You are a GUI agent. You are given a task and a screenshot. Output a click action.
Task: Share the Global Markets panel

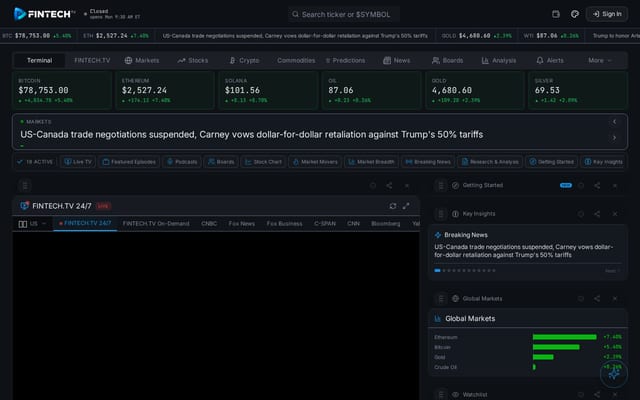click(597, 299)
